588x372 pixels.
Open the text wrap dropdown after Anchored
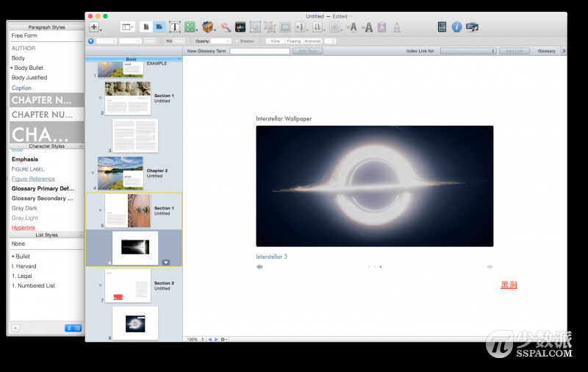330,41
